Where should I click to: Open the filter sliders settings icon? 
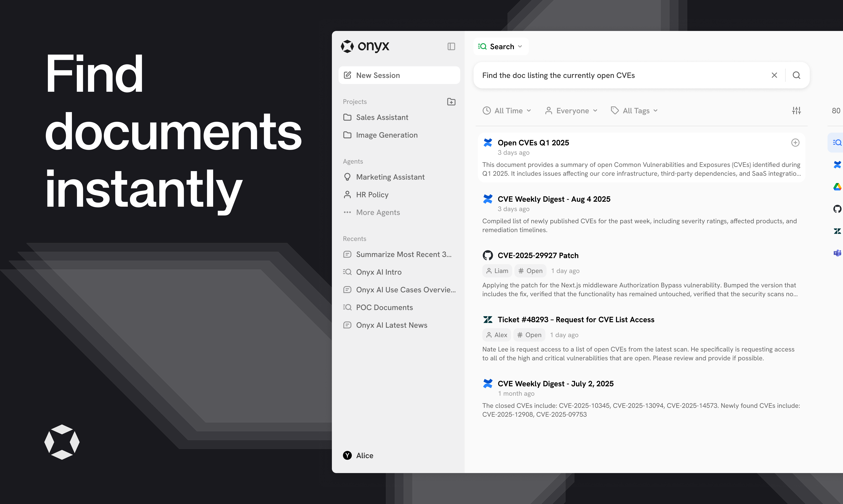[x=796, y=110]
